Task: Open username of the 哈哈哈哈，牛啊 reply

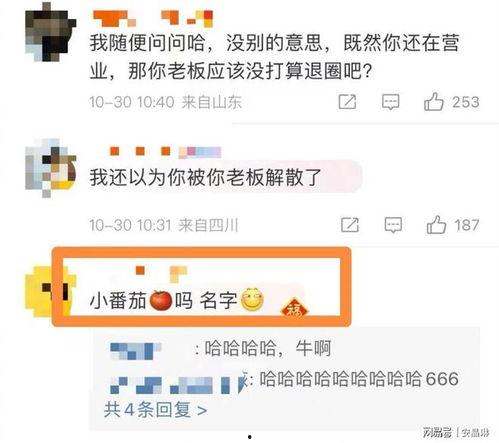Action: click(x=136, y=351)
